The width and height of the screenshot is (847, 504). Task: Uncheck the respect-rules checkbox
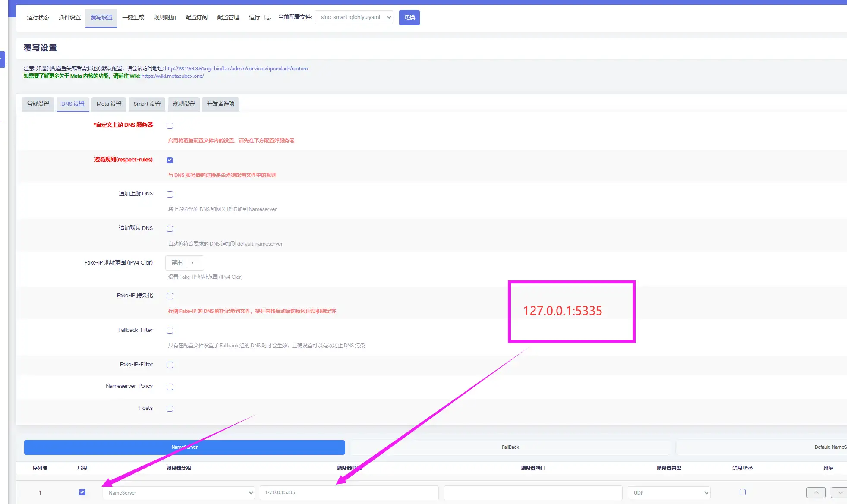click(x=170, y=160)
